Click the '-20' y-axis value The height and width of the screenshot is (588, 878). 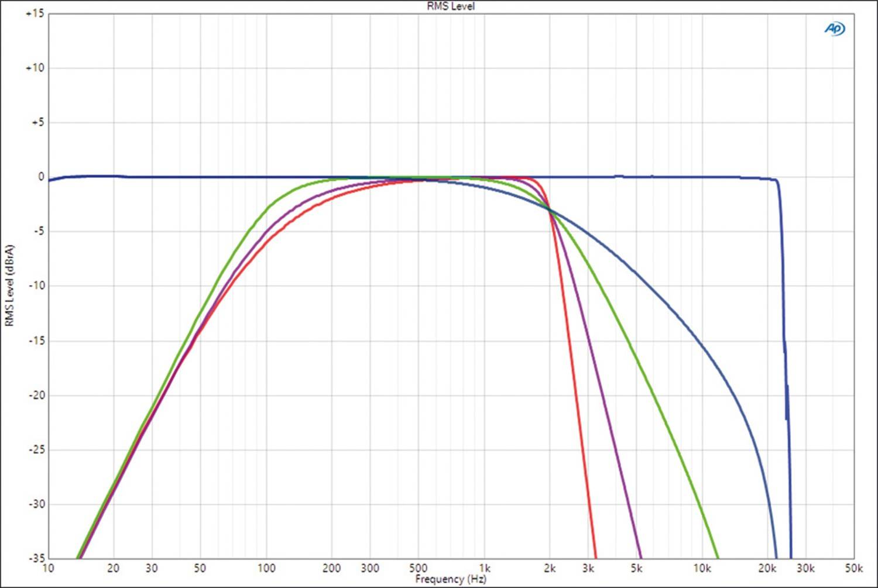pyautogui.click(x=36, y=395)
